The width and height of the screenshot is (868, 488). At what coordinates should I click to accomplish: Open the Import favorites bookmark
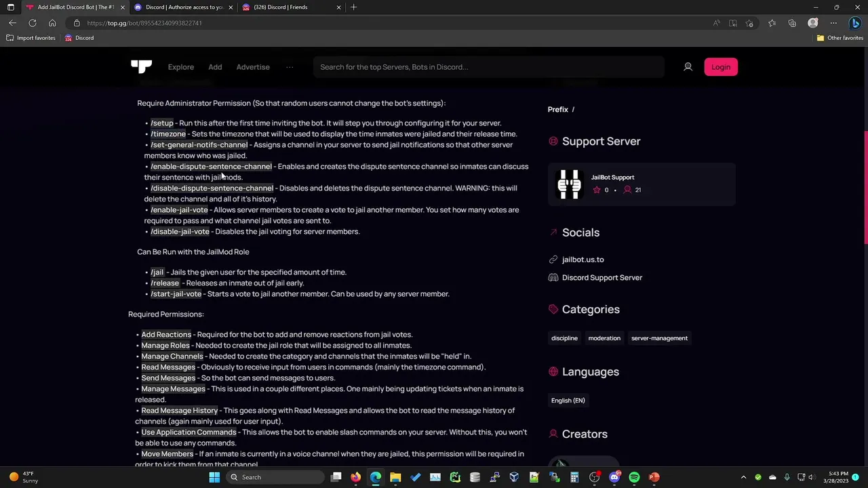coord(31,38)
